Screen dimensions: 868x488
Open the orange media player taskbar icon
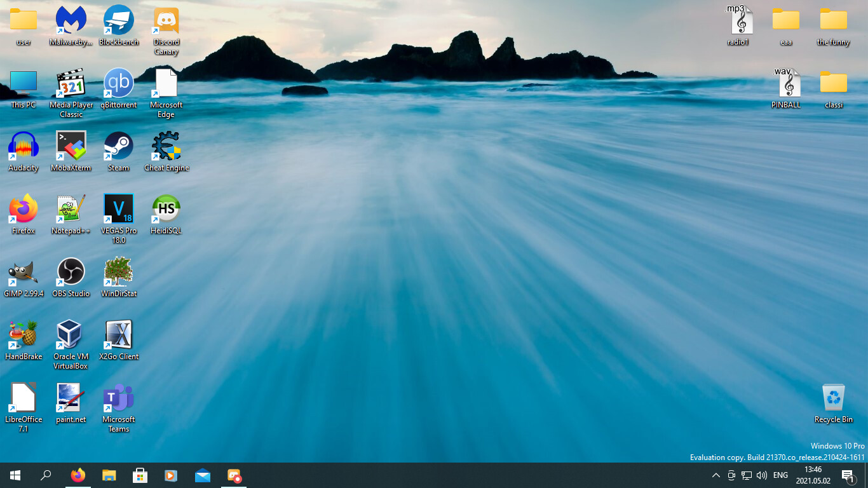point(172,475)
